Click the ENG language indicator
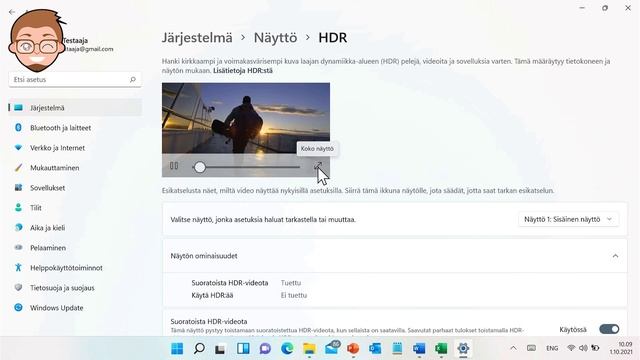Viewport: 640px width, 360px height. coord(552,348)
